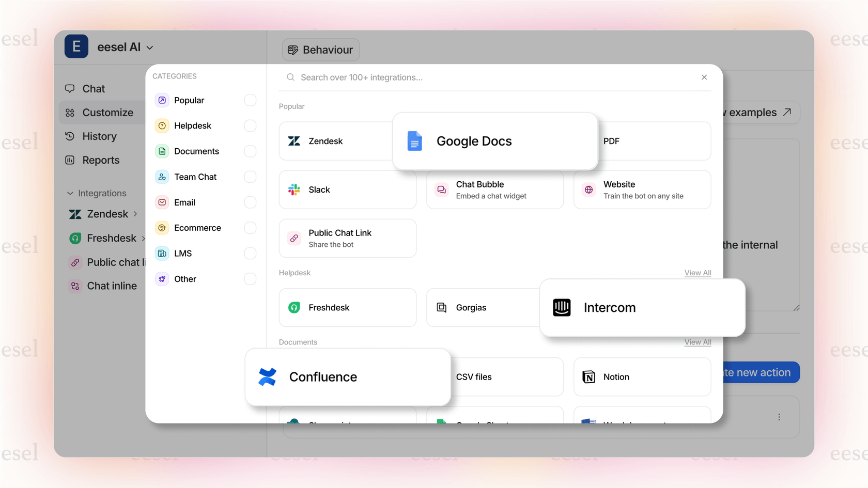Screen dimensions: 868x488
Task: Check the Helpdesk category filter
Action: point(250,125)
